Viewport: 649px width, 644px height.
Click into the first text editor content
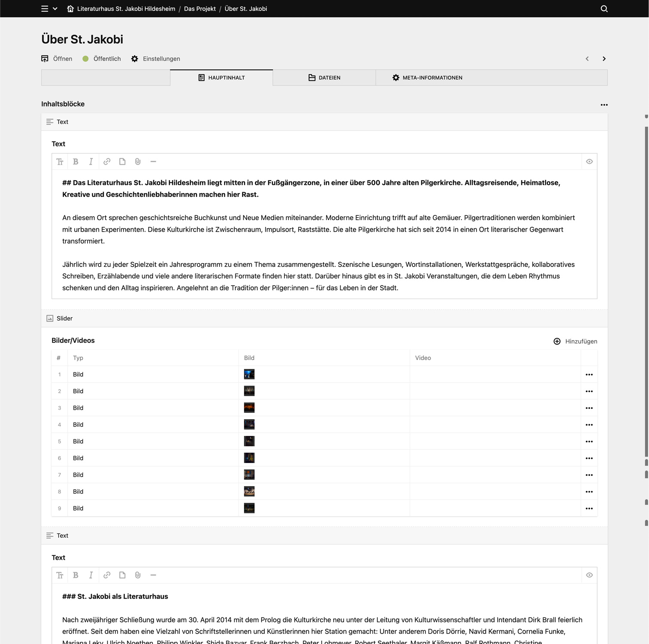coord(324,235)
